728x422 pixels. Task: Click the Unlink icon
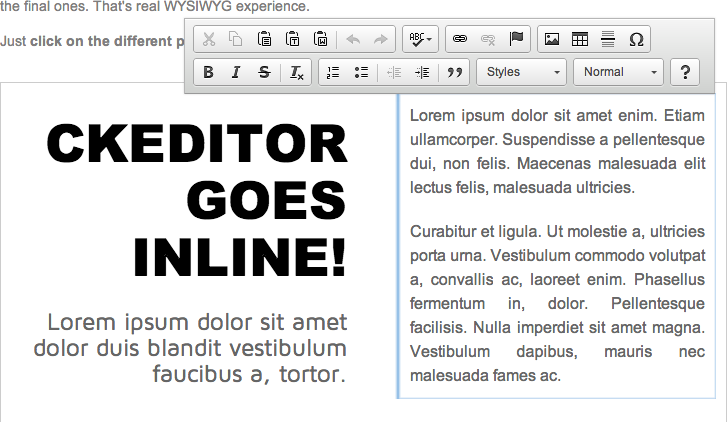(488, 39)
